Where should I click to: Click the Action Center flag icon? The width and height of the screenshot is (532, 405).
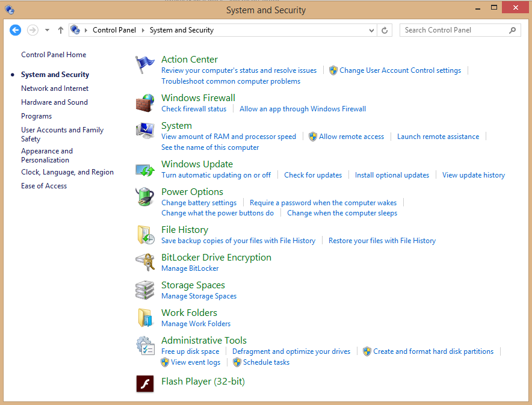(145, 64)
